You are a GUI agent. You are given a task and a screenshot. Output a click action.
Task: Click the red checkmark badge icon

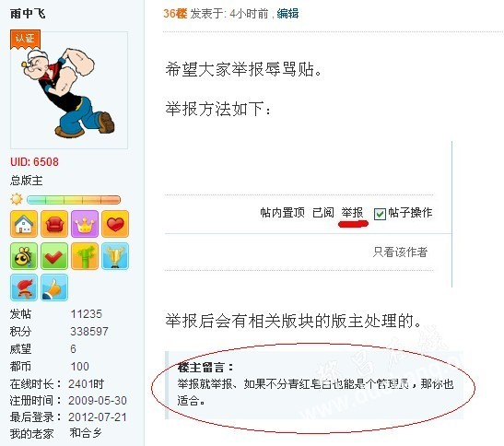(54, 255)
